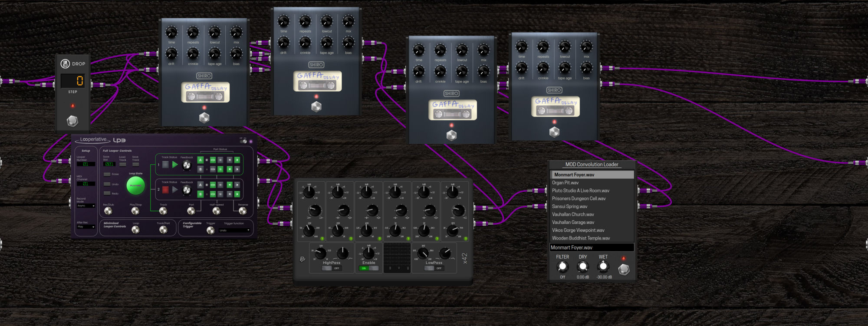Stomp the Track/Part footswitch

163,230
